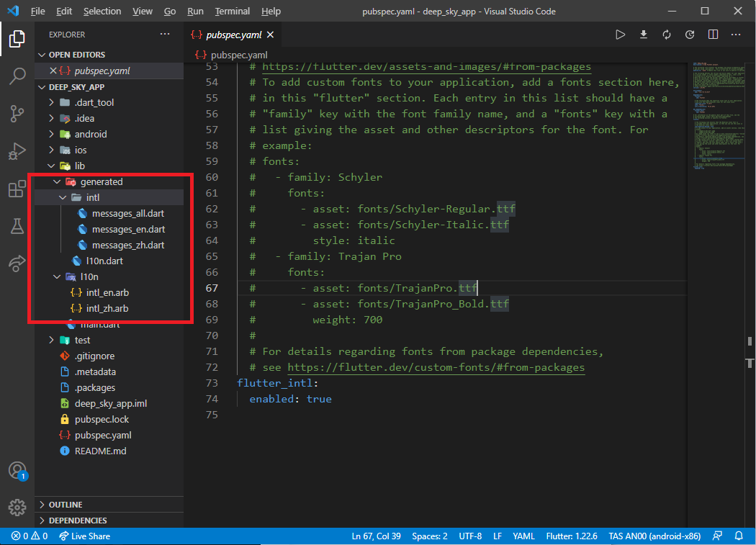Open the Go menu
The image size is (756, 545).
(170, 11)
